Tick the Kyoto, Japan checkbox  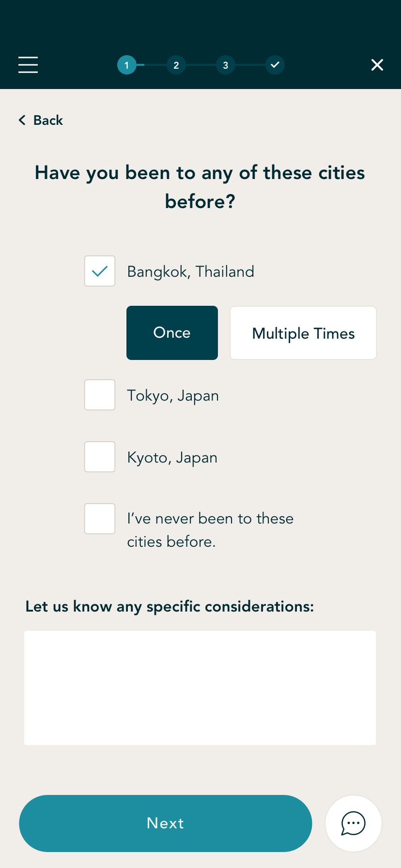tap(100, 457)
